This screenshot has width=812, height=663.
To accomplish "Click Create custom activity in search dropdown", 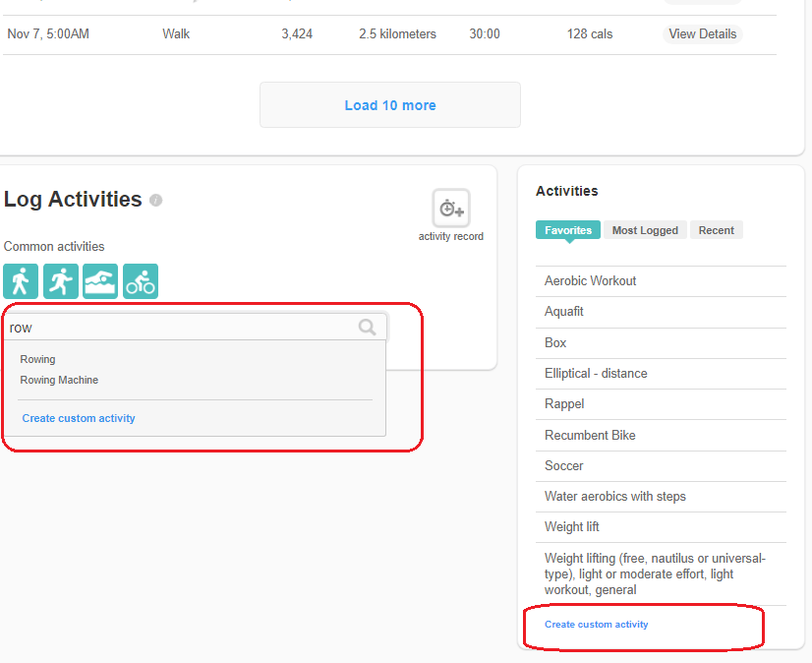I will click(x=79, y=418).
